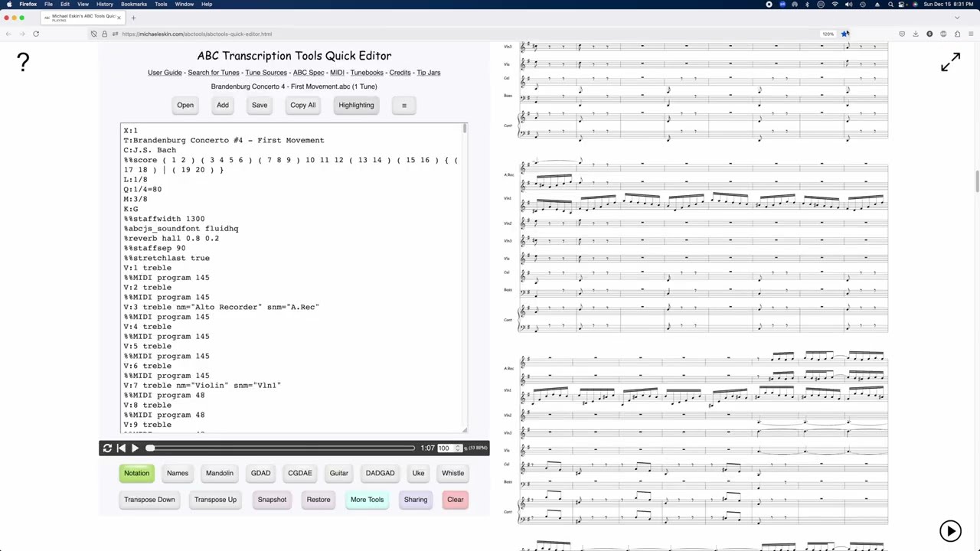Open the Credits link

coord(400,73)
